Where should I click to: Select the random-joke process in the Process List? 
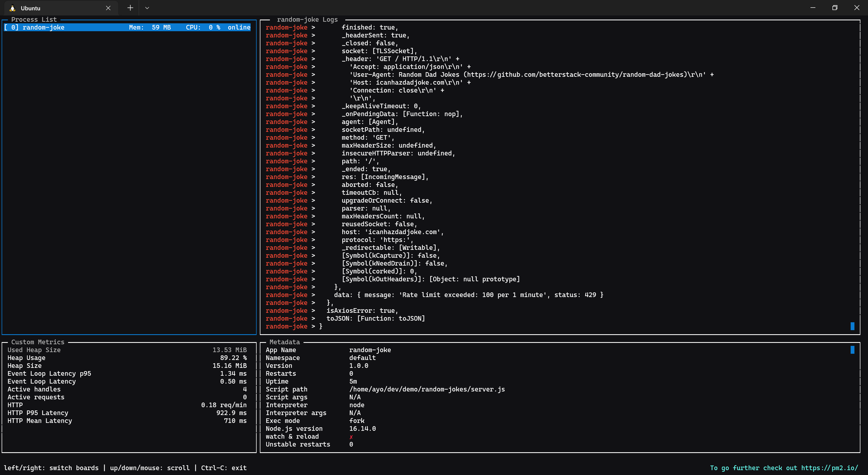click(44, 27)
